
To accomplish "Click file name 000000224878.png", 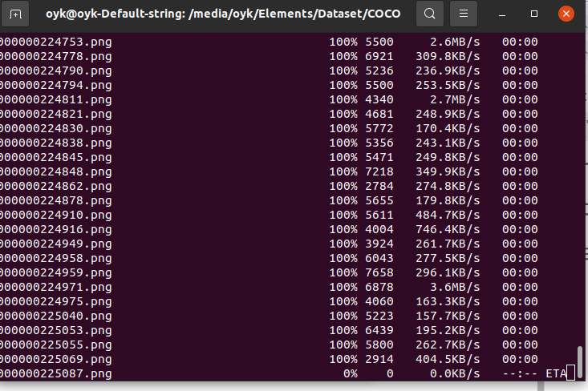I will tap(56, 201).
